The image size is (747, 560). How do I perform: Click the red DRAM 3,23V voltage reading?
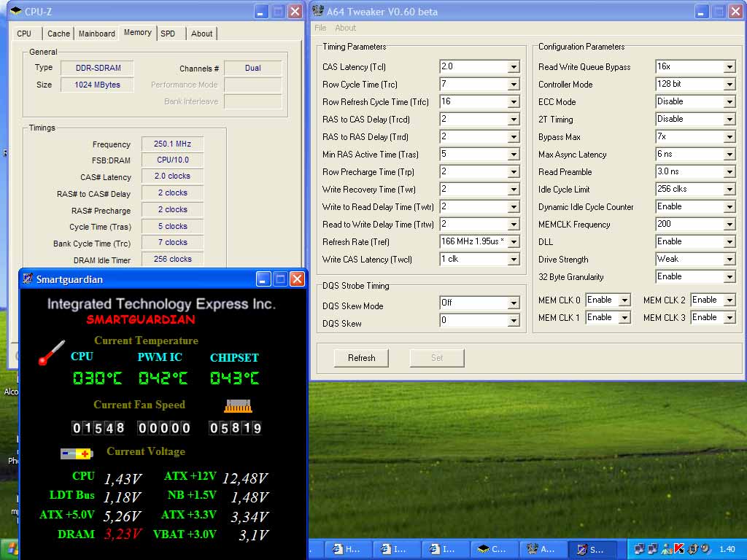(123, 533)
